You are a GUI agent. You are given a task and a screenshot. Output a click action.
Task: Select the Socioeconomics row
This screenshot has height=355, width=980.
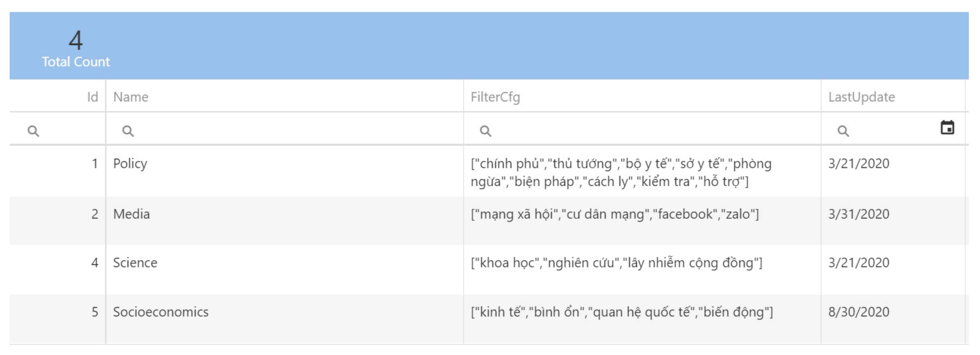[x=488, y=319]
